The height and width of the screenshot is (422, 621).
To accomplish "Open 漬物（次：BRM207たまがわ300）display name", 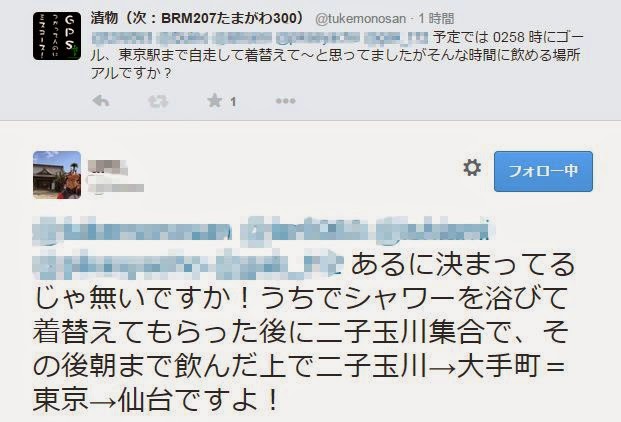I will point(197,18).
